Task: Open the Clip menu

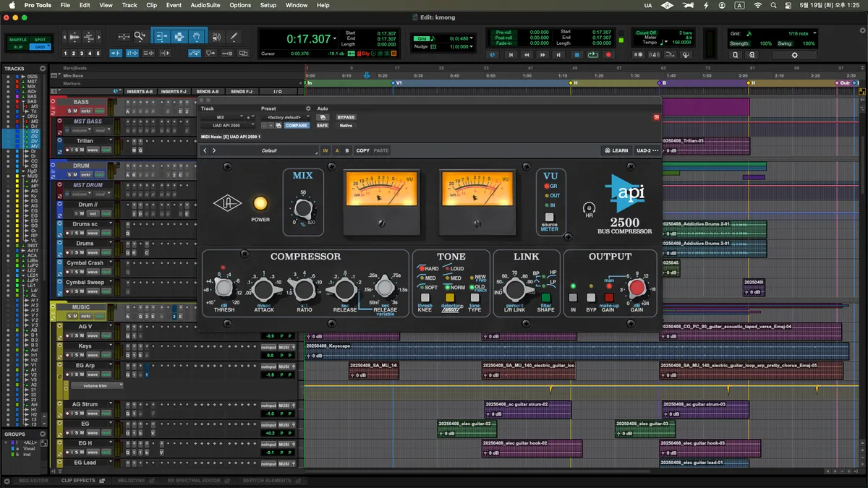Action: (151, 5)
